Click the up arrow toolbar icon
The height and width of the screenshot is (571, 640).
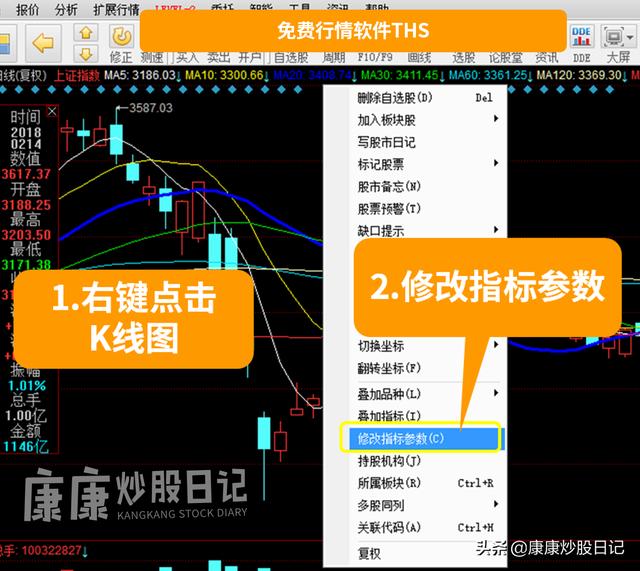pyautogui.click(x=86, y=33)
